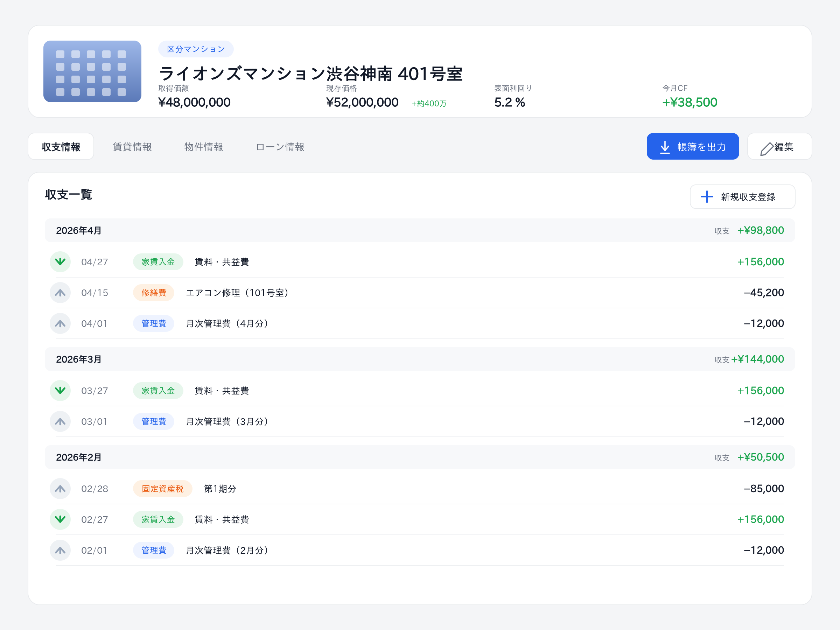Click the +約400万 gain indicator
840x630 pixels.
[x=429, y=103]
